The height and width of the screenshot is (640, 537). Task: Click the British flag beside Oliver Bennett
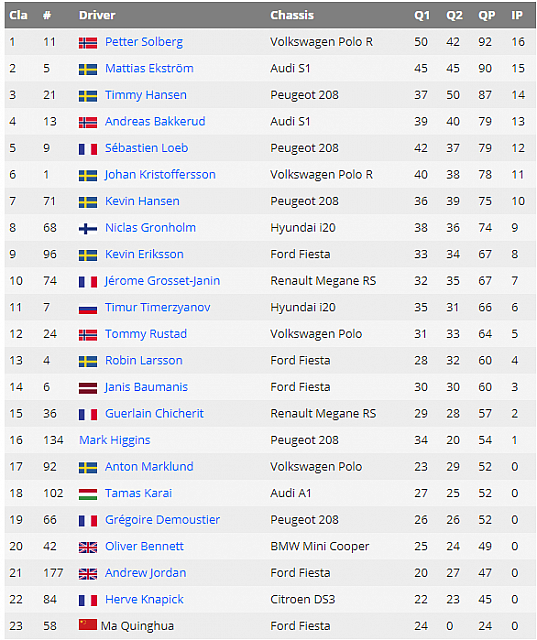point(88,547)
